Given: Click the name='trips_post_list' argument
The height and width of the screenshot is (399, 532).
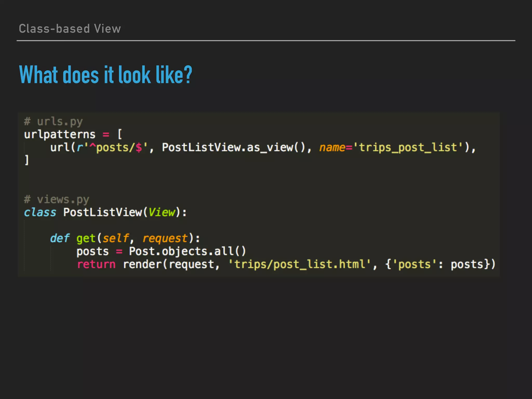Looking at the screenshot, I should 391,148.
